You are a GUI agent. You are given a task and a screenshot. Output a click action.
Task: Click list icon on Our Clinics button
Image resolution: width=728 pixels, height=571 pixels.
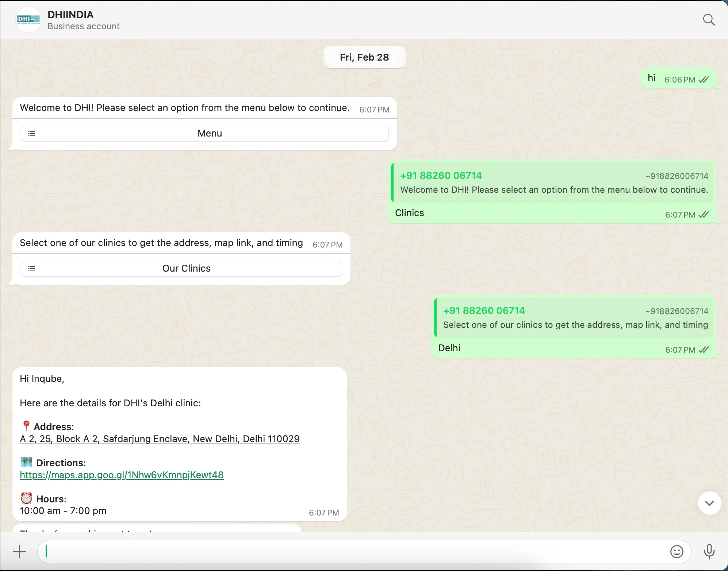coord(31,269)
